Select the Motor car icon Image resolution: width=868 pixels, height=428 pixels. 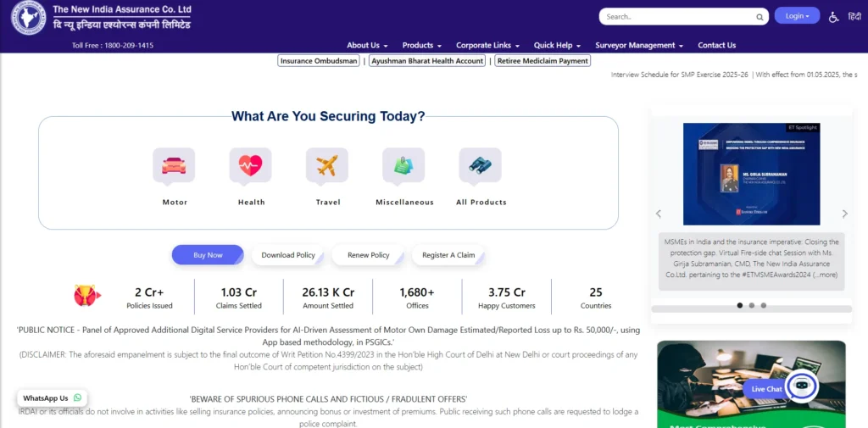pyautogui.click(x=174, y=165)
